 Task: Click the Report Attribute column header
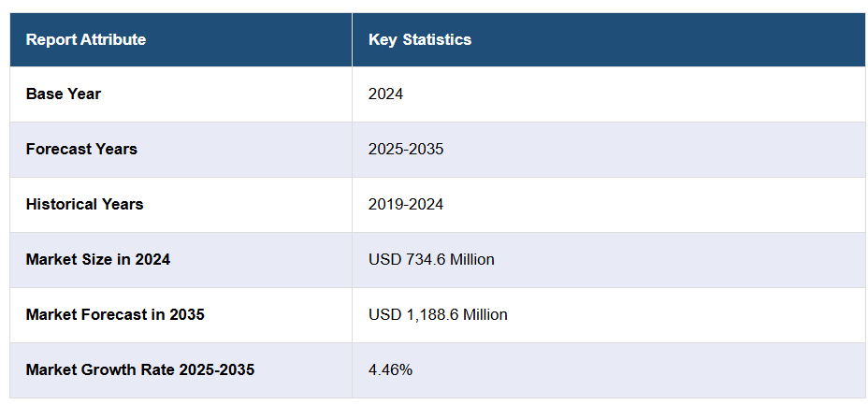[86, 39]
